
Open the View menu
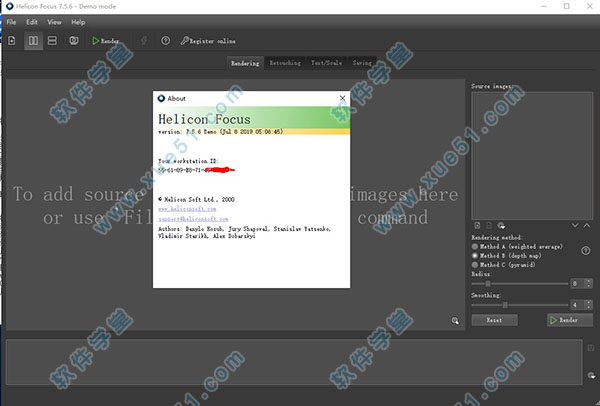(54, 22)
